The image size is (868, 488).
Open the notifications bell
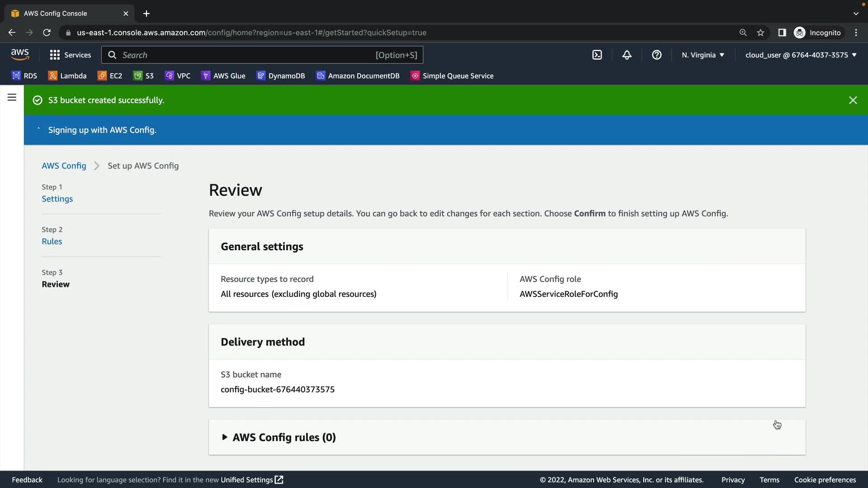coord(627,55)
